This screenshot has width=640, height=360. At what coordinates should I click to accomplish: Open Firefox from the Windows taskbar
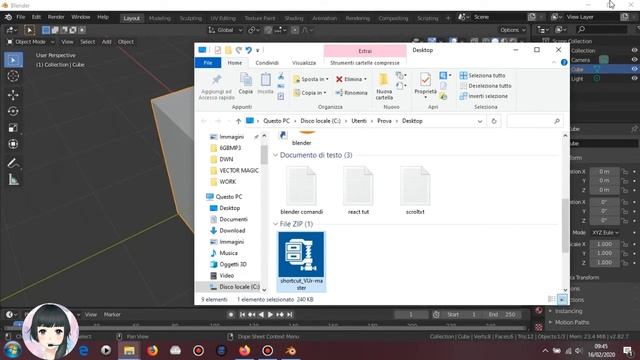[x=152, y=351]
